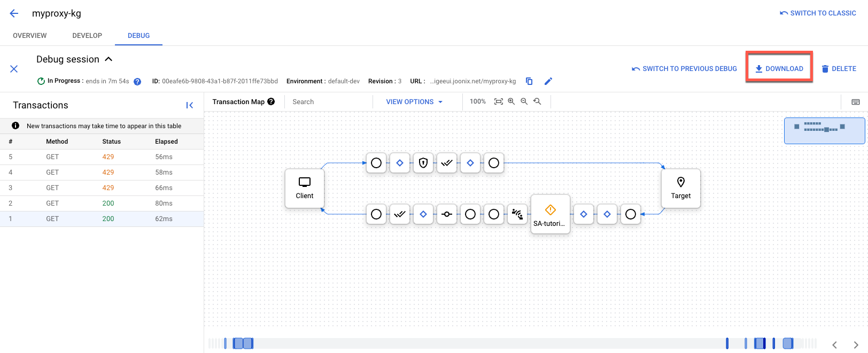
Task: Zoom in on the transaction map
Action: pos(511,101)
